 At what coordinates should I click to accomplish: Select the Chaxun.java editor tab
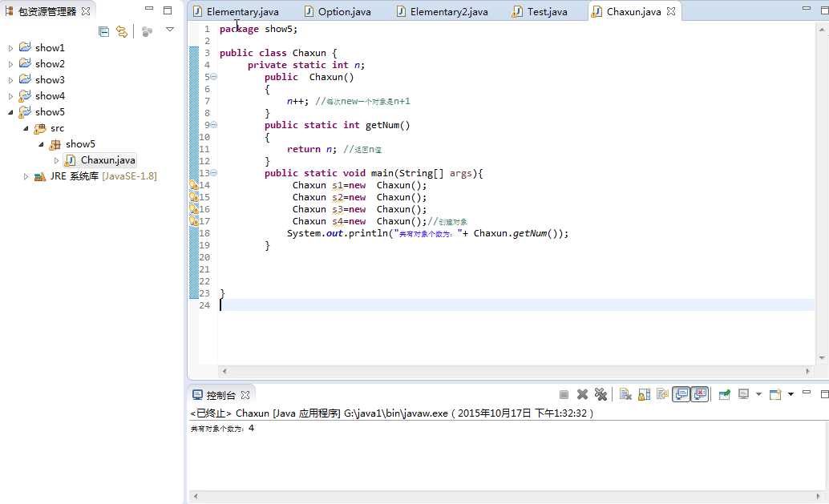click(x=633, y=12)
